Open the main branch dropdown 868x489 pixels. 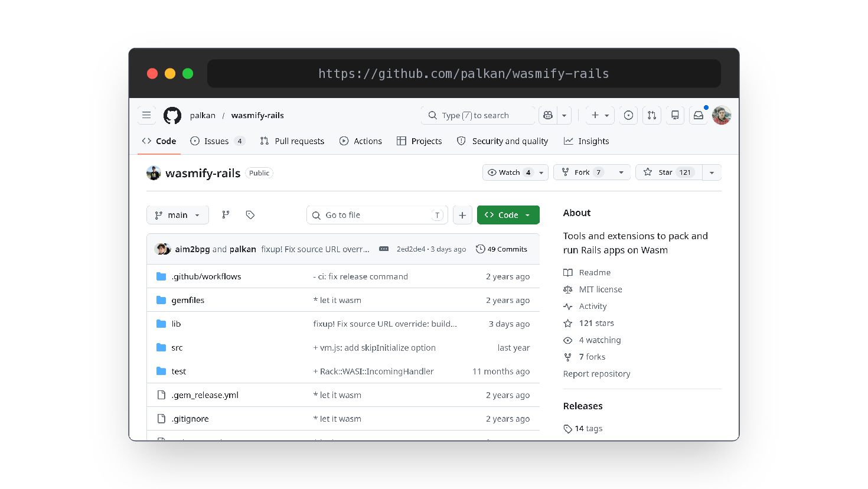tap(178, 215)
